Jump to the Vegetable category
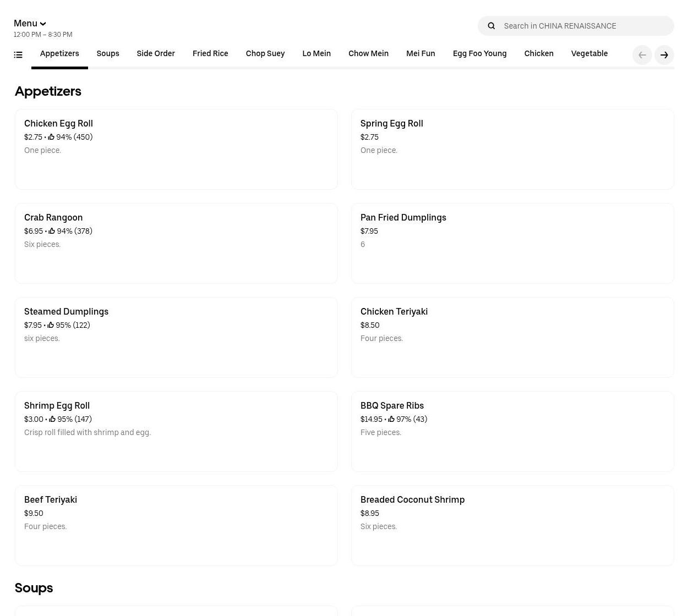The width and height of the screenshot is (688, 616). 589,53
